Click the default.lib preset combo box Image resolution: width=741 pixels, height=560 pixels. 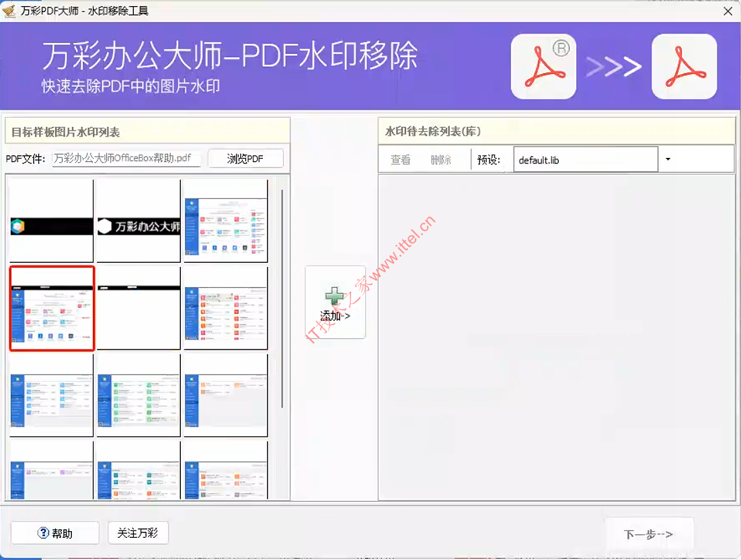pos(586,160)
